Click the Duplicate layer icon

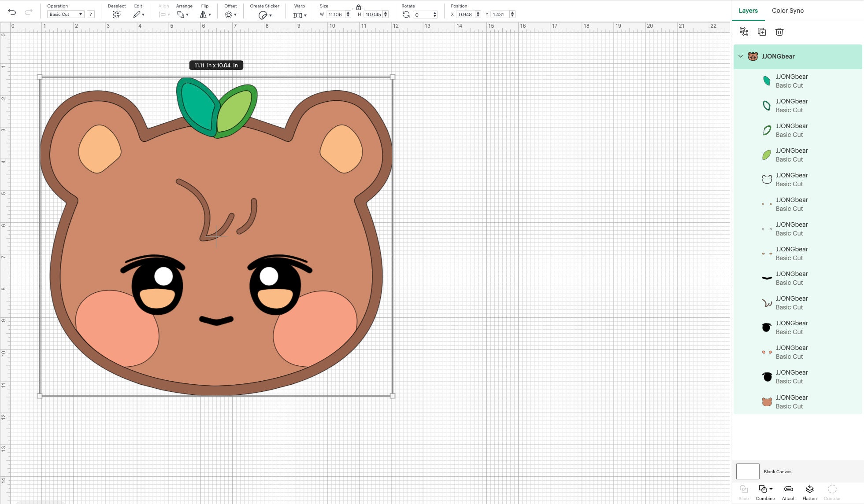coord(761,32)
